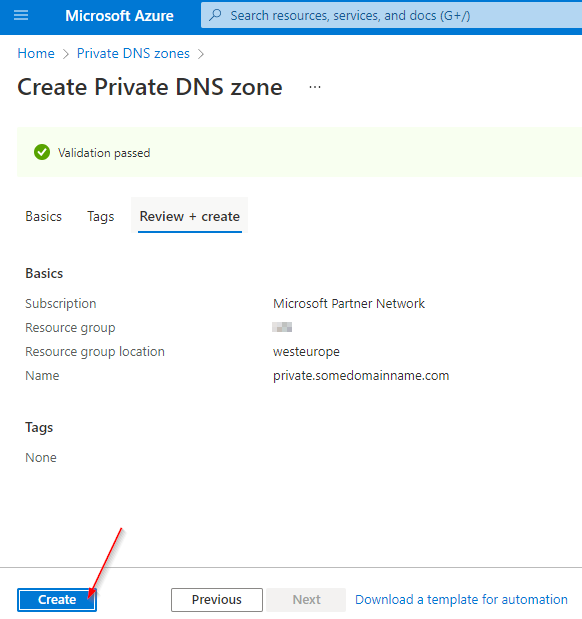Click the blue Create button
Image resolution: width=582 pixels, height=619 pixels.
pos(57,600)
